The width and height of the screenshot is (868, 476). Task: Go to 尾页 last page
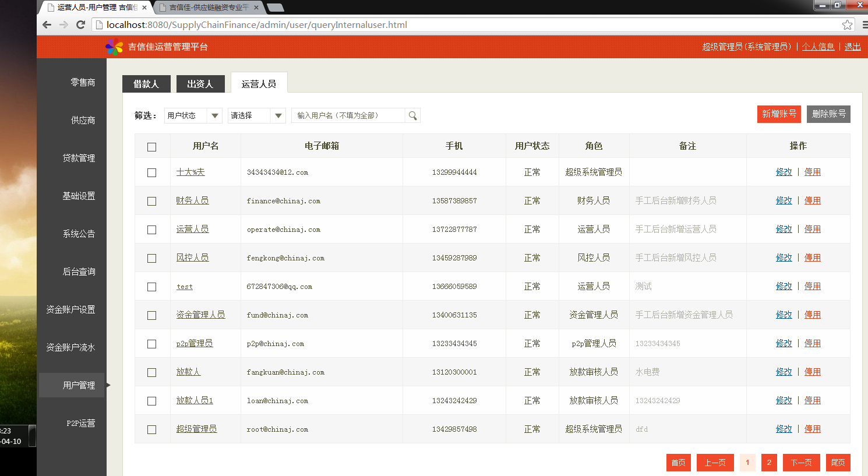pos(838,463)
